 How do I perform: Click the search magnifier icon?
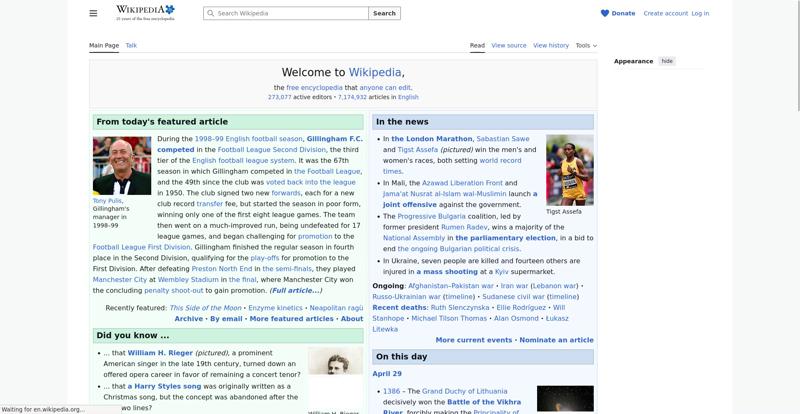pos(210,13)
